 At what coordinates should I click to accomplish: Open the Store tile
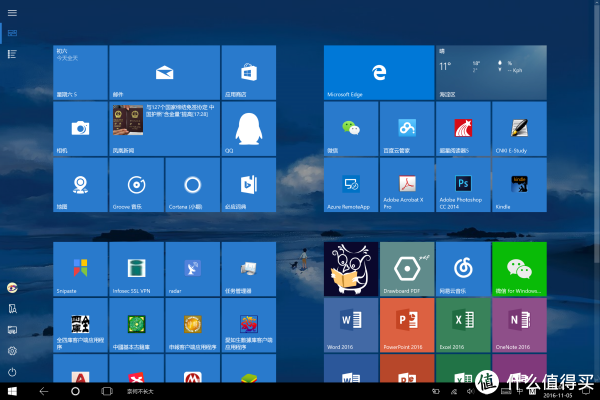[x=249, y=72]
